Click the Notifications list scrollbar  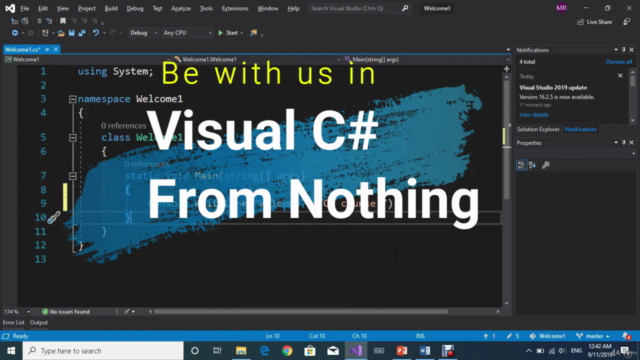[633, 81]
